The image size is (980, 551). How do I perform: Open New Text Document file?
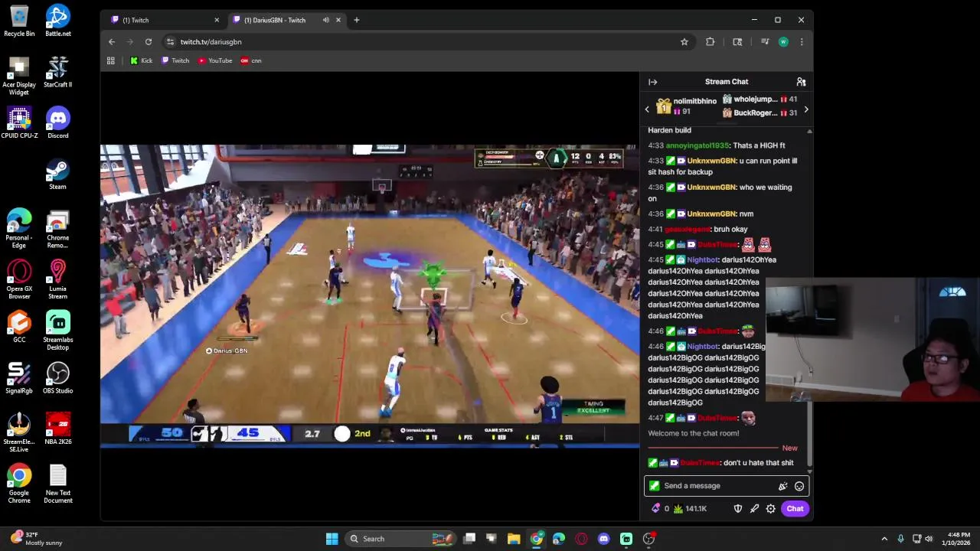click(57, 484)
